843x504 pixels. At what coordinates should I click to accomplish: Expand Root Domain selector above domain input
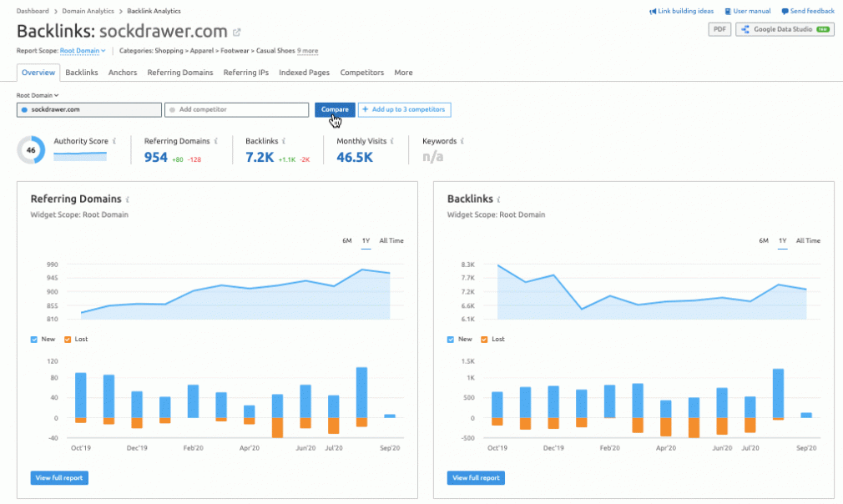pos(37,96)
